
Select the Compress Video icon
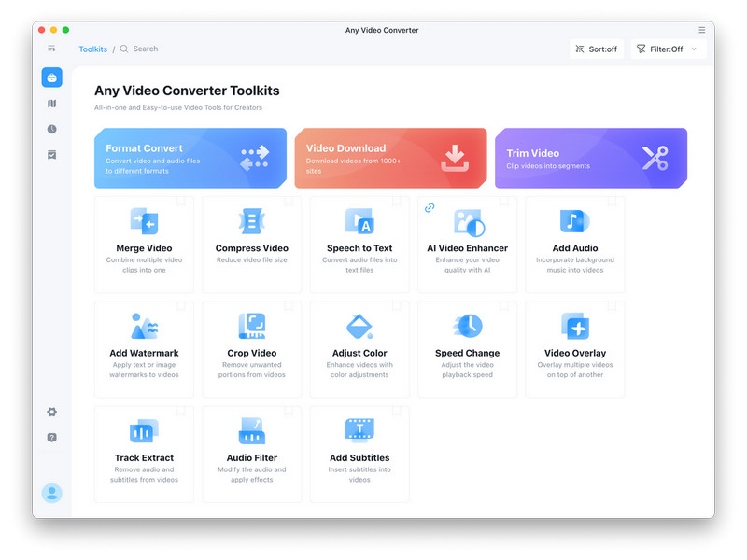click(x=251, y=221)
